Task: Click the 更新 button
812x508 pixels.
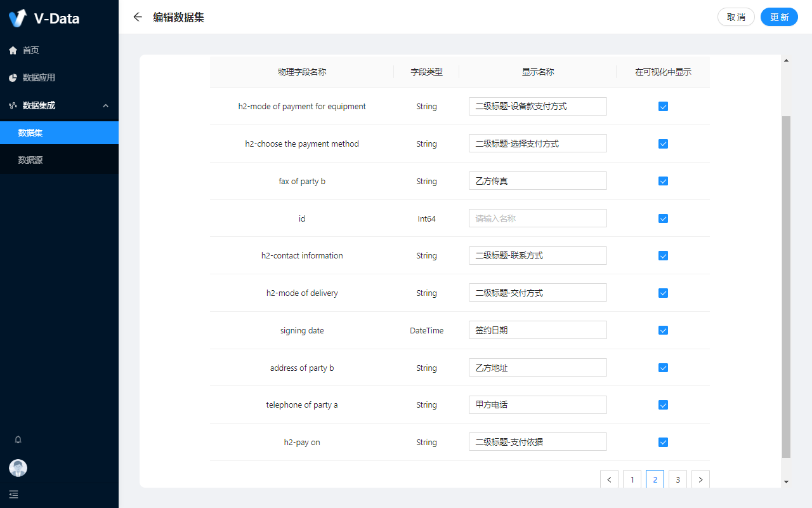Action: click(779, 17)
